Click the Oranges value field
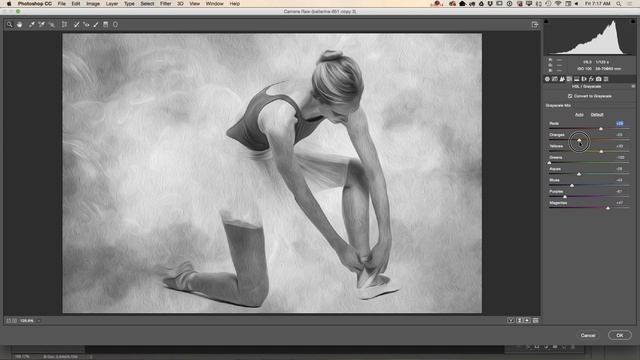The height and width of the screenshot is (360, 640). point(620,135)
